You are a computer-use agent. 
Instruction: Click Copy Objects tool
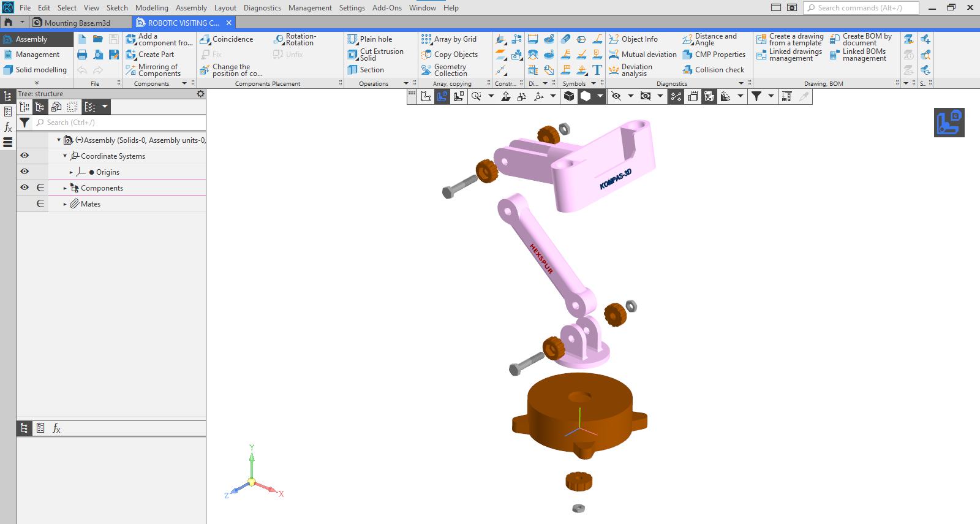coord(450,55)
